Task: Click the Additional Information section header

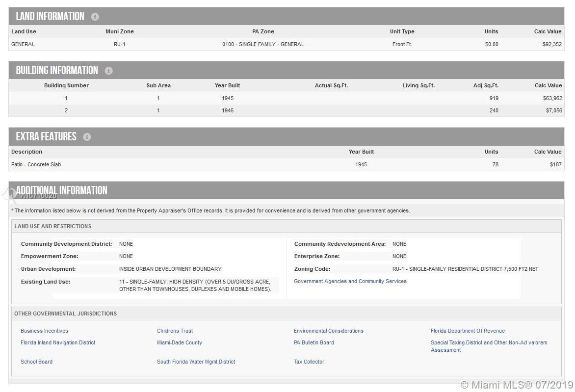Action: pos(61,190)
